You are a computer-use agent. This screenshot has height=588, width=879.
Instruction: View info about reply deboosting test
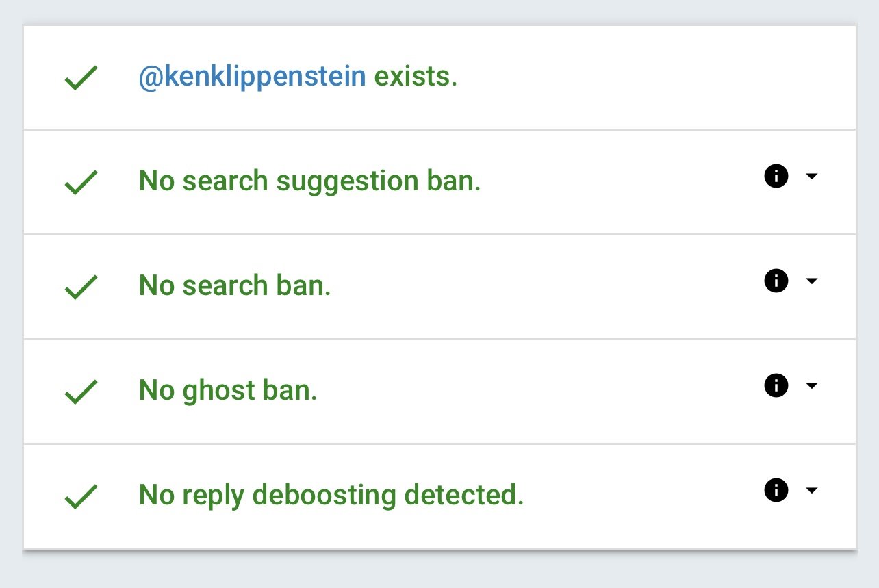(x=776, y=490)
